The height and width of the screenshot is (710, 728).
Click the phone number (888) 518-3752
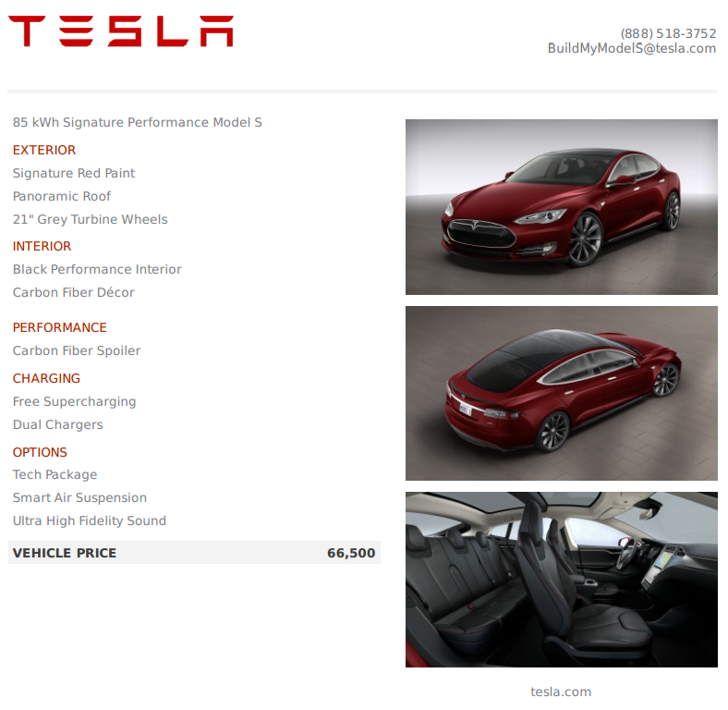pyautogui.click(x=668, y=33)
